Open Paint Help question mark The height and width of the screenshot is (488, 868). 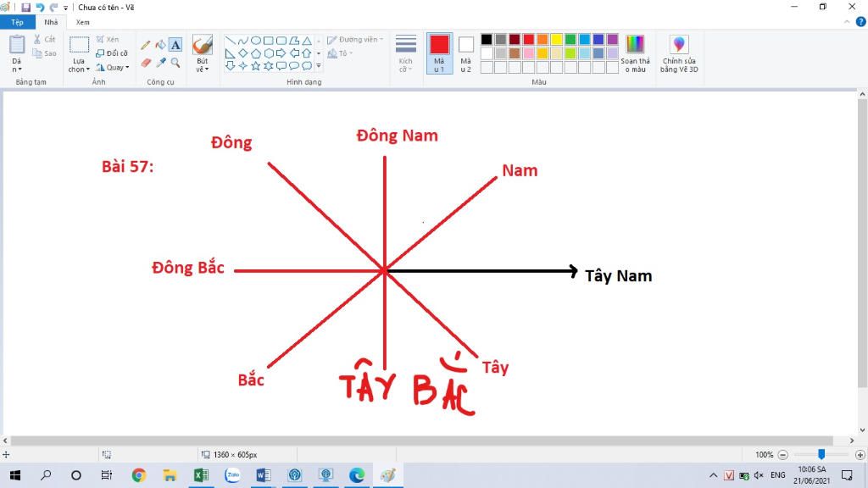pos(861,22)
